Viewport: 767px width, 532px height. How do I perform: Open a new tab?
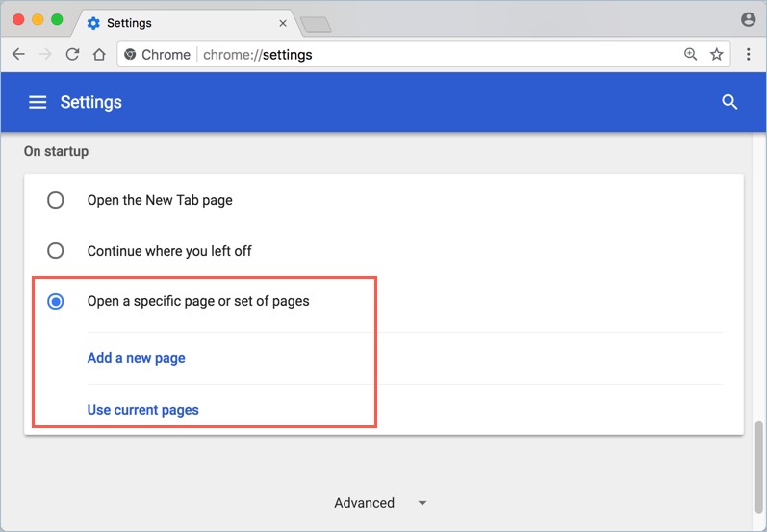(x=316, y=23)
